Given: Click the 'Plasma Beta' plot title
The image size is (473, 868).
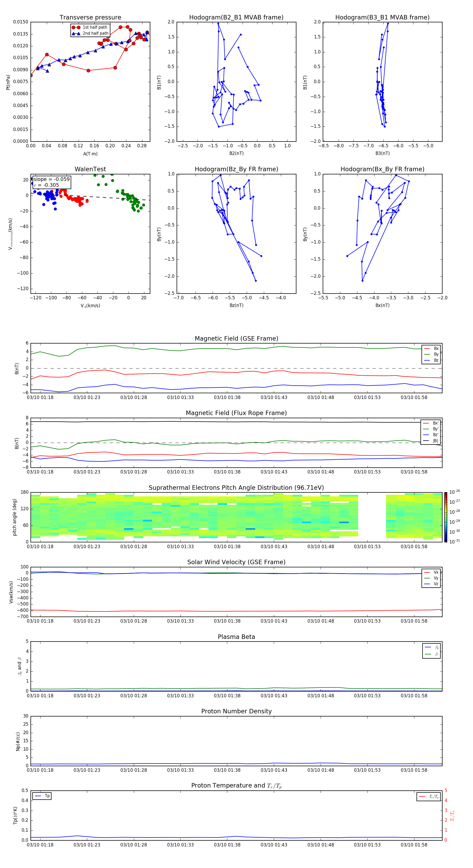Looking at the screenshot, I should pyautogui.click(x=236, y=637).
